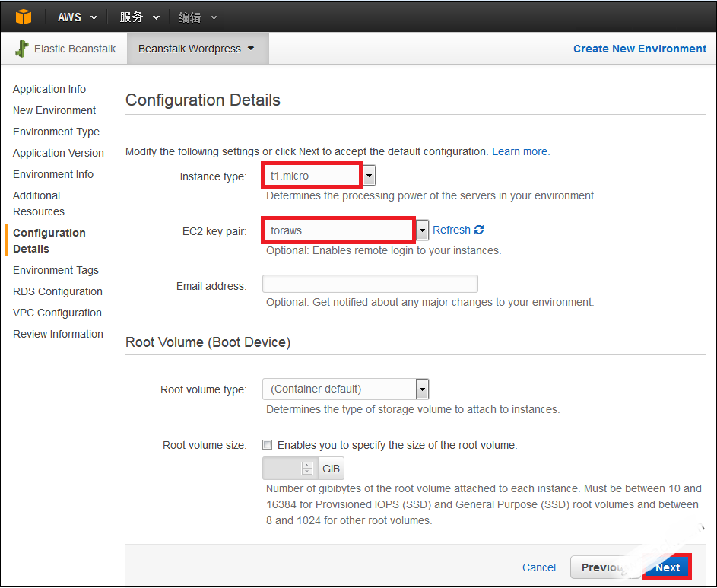This screenshot has width=717, height=588.
Task: Click the Refresh link for key pairs
Action: point(452,230)
